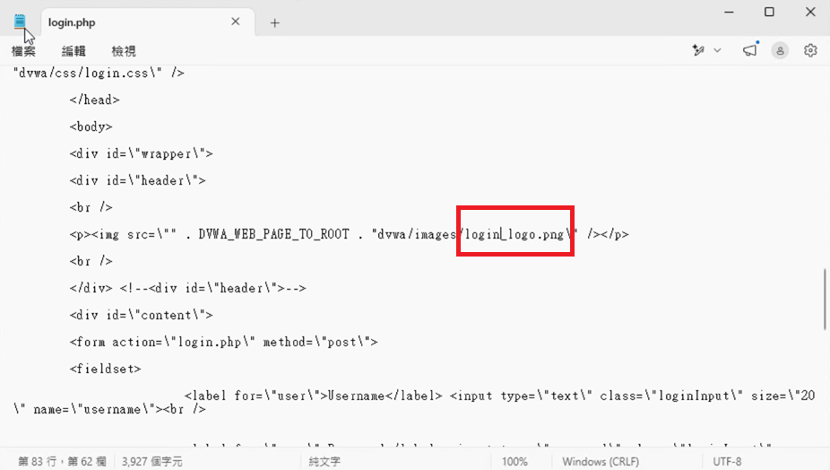The height and width of the screenshot is (470, 830).
Task: Minimize the Notepad window
Action: click(x=729, y=12)
